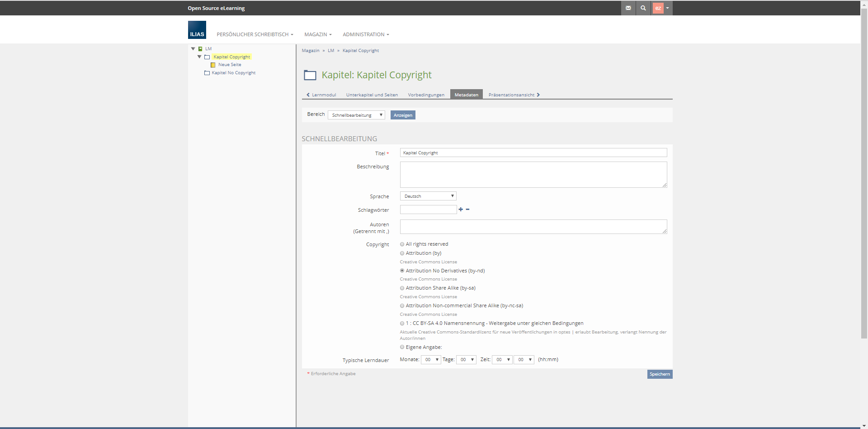Viewport: 868px width, 429px height.
Task: Click the search magnifier icon
Action: 643,8
